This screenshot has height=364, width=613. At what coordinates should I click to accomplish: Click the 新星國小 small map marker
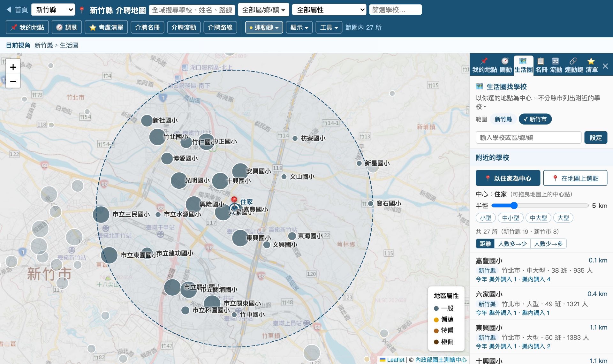[x=359, y=163]
